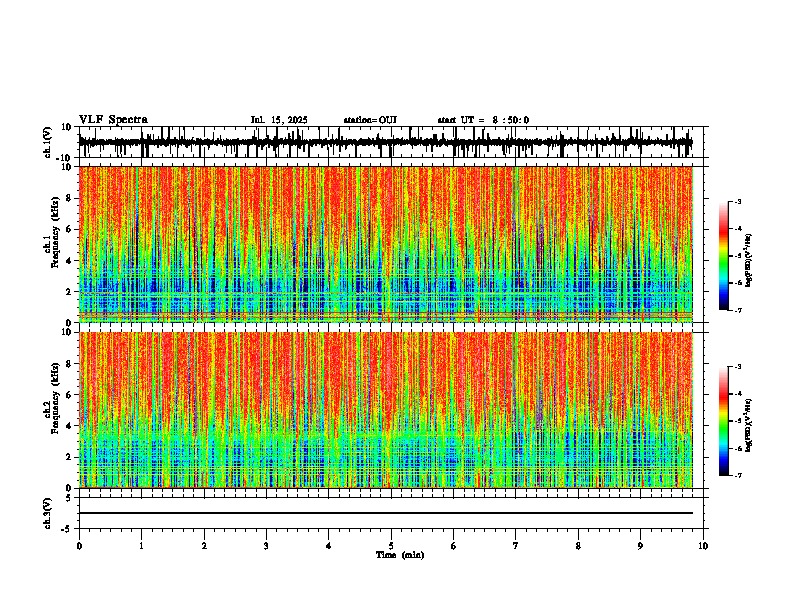This screenshot has width=792, height=612.
Task: Click the '8' tick on the time axis
Action: tap(578, 546)
